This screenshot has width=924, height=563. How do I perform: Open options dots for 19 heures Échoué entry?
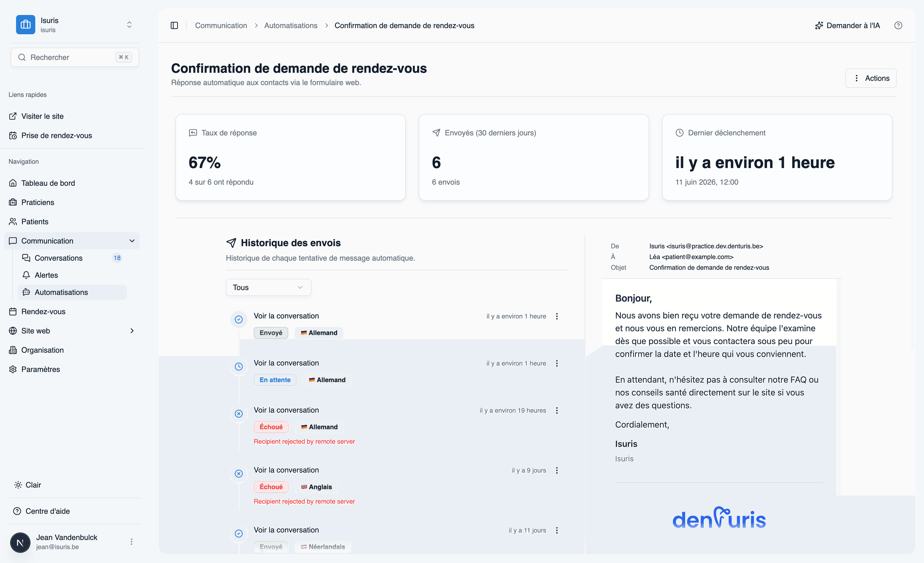[557, 411]
